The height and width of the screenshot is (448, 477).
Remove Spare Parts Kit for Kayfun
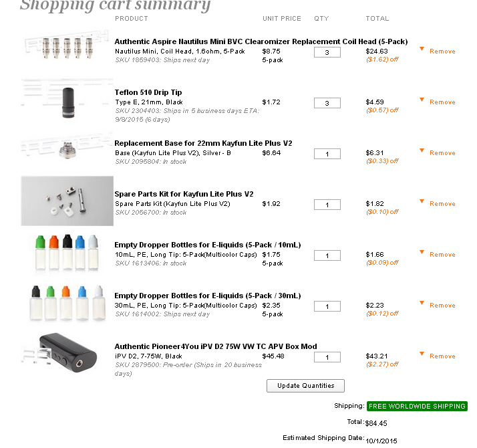pos(442,204)
